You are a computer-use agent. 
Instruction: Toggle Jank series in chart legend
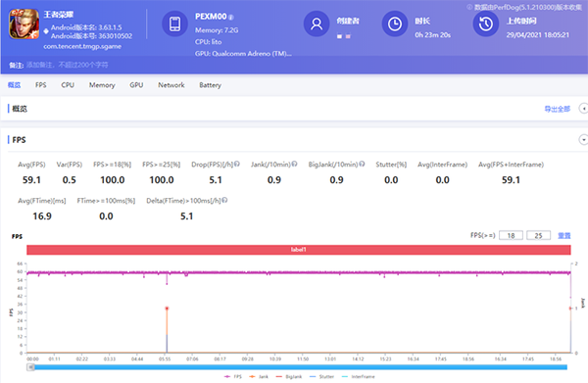259,376
